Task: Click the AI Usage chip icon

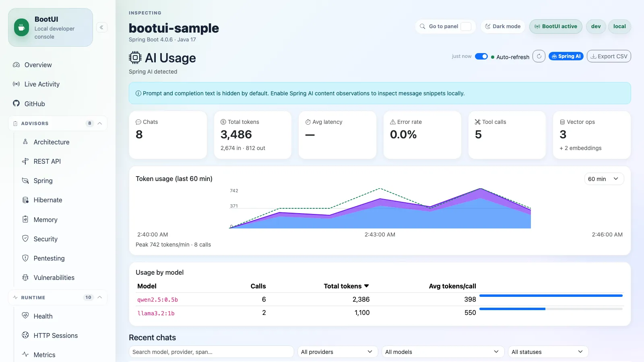Action: [135, 58]
